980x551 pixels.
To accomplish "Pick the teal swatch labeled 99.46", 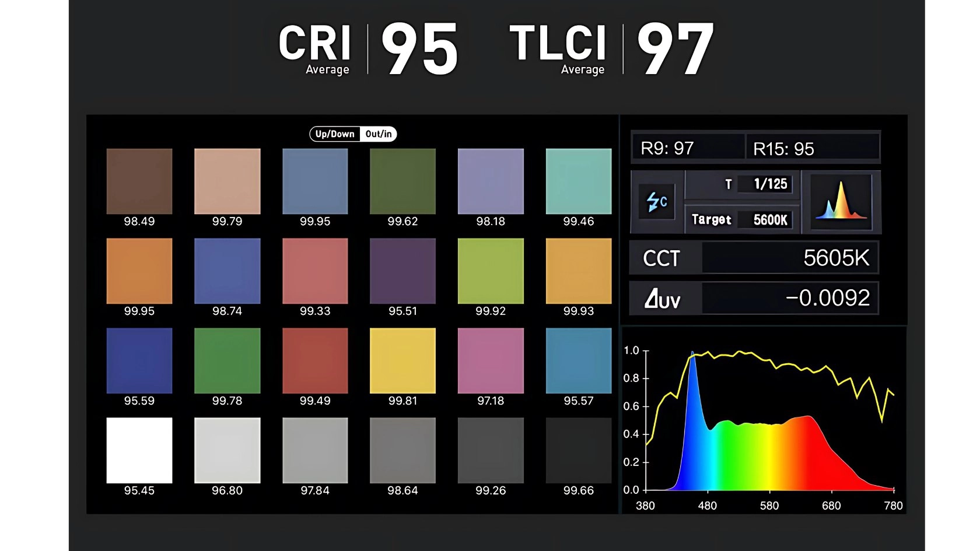I will pyautogui.click(x=579, y=181).
